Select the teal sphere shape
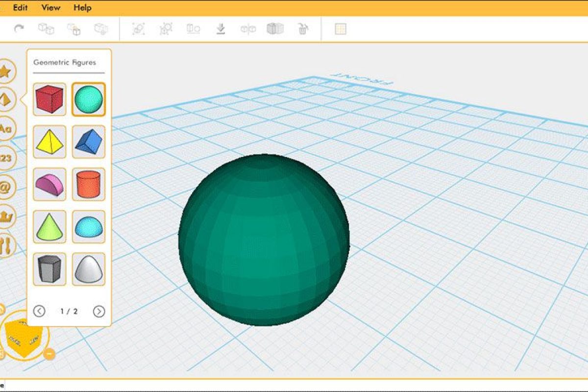The width and height of the screenshot is (588, 392). click(x=89, y=99)
